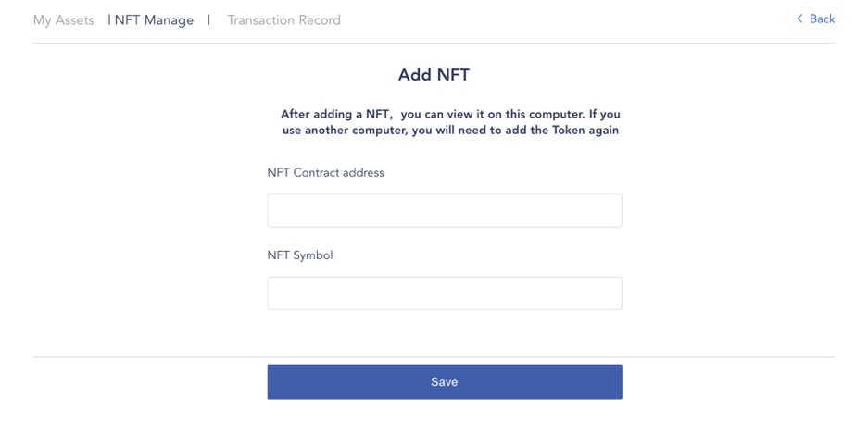Switch to the Transaction Record tab

click(284, 20)
